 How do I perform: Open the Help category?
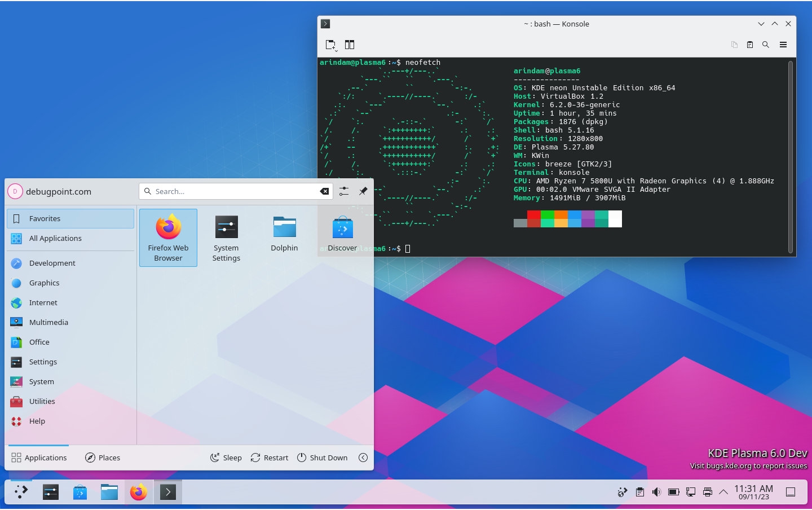[x=70, y=421]
